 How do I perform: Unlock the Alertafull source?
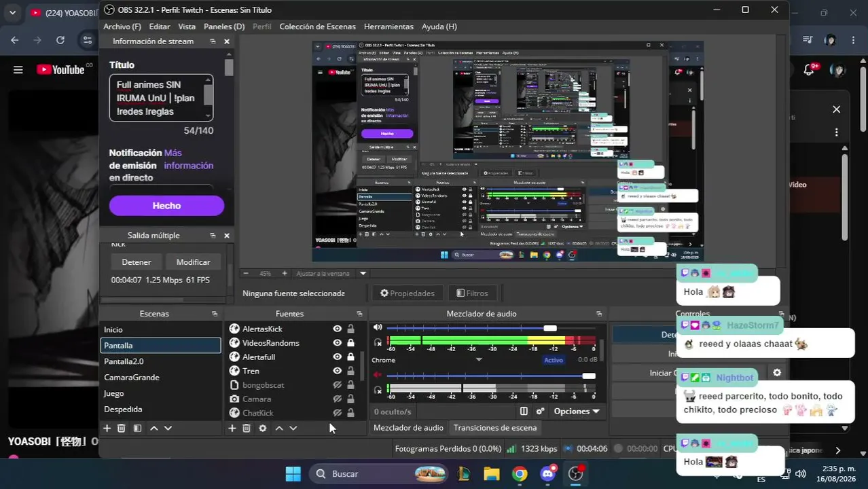(x=350, y=357)
